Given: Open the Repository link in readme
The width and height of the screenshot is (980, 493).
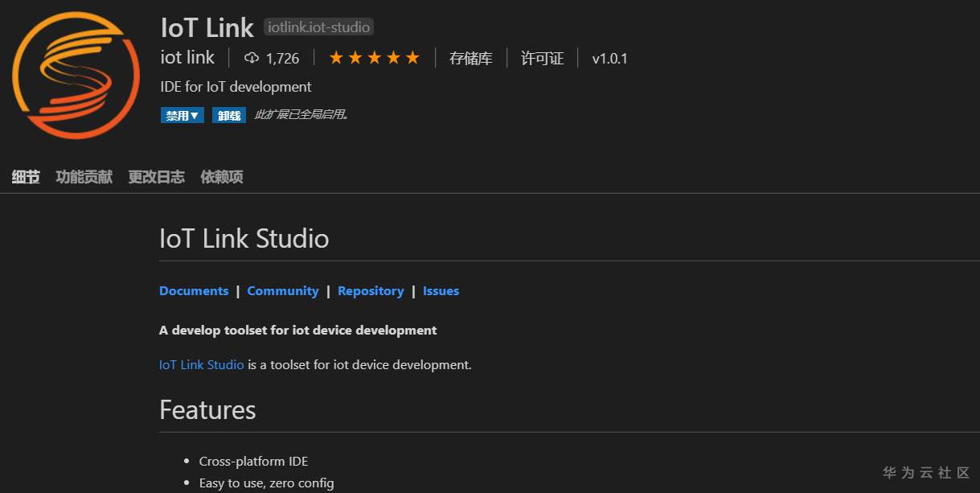Looking at the screenshot, I should tap(371, 291).
